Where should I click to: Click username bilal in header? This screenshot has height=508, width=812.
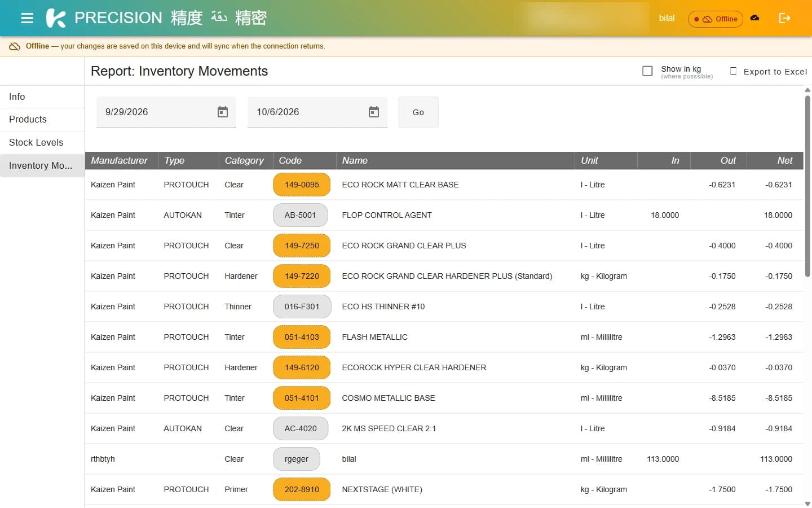(x=667, y=18)
